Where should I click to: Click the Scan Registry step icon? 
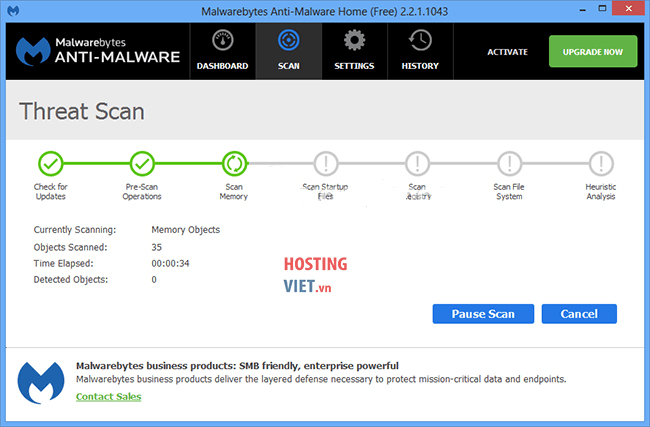point(417,163)
